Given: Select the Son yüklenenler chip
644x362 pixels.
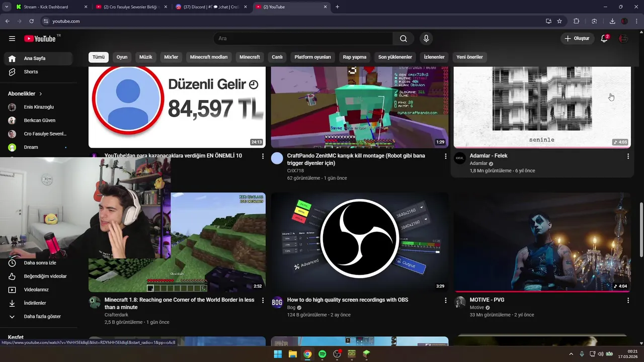Looking at the screenshot, I should coord(395,57).
